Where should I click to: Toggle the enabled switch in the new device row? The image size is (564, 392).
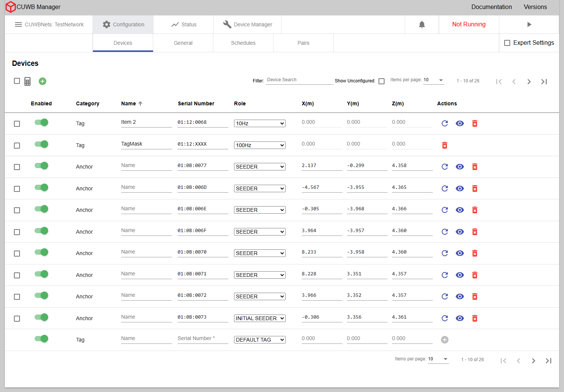point(41,339)
